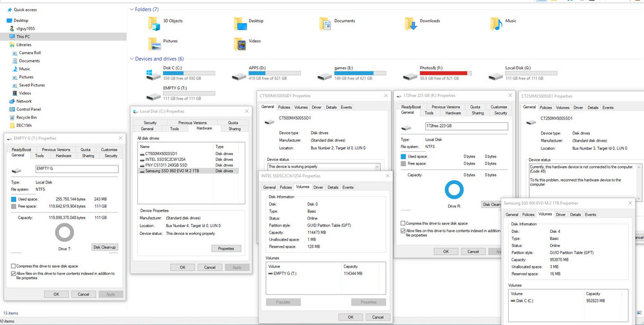Open the Music folder icon under Folders
Screen dimensions: 644x325
tap(496, 24)
